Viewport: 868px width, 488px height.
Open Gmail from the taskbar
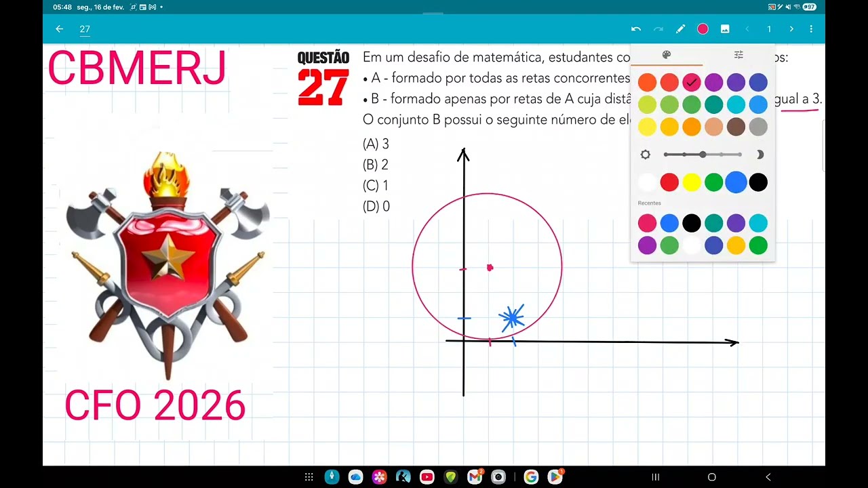tap(475, 477)
